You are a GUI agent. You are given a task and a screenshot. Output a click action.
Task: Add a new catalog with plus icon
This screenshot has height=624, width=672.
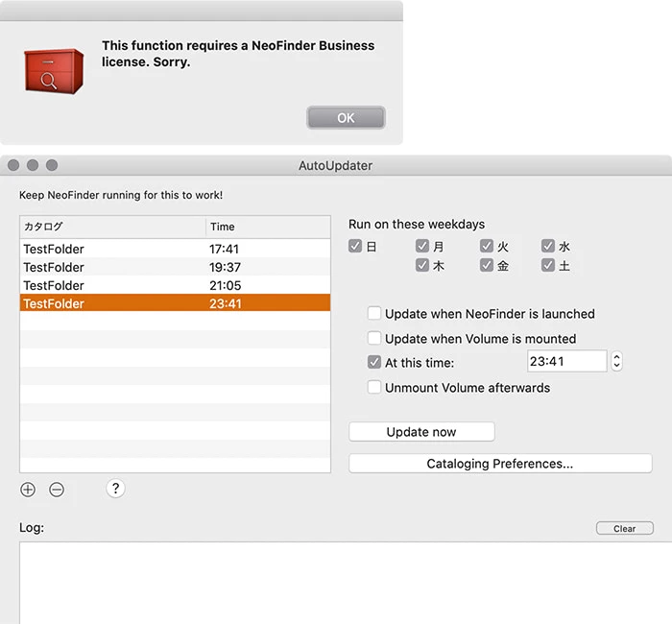pos(28,490)
